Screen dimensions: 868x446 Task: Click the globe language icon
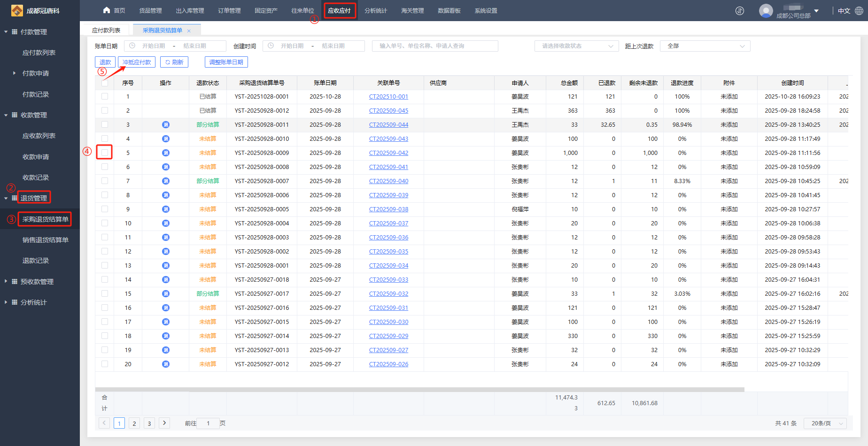coord(859,11)
